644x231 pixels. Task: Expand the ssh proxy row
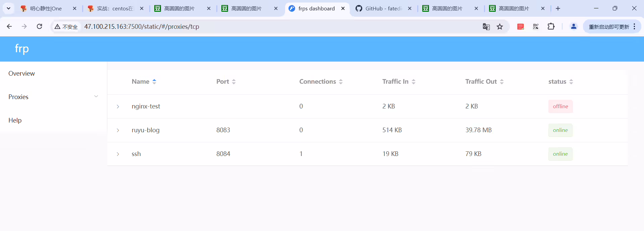(118, 154)
